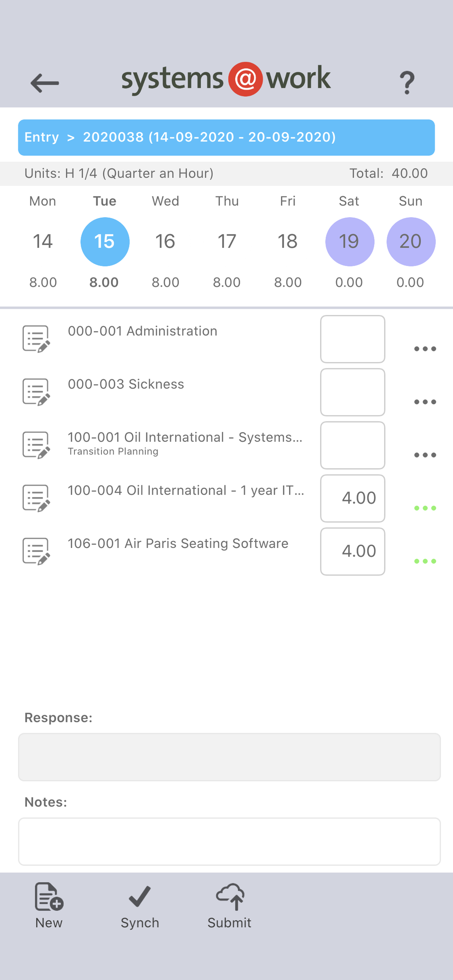Tap the 8.00 total under Monday
This screenshot has width=453, height=980.
pyautogui.click(x=43, y=282)
